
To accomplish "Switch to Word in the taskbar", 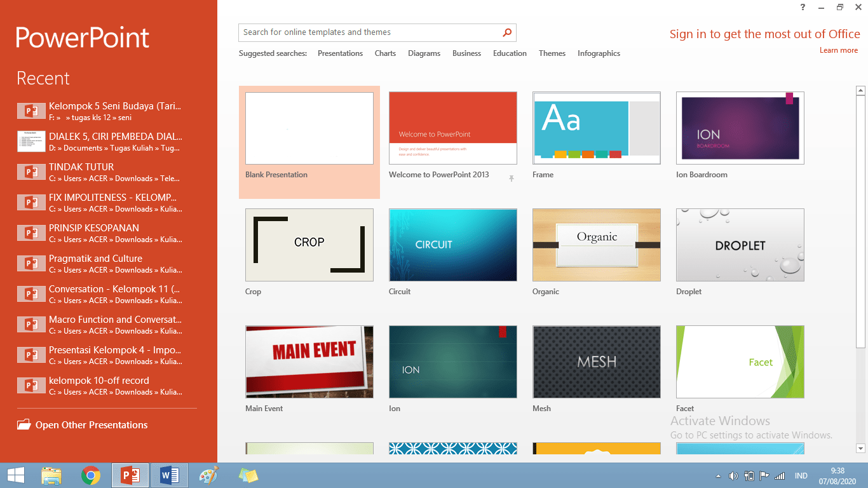I will pos(170,475).
